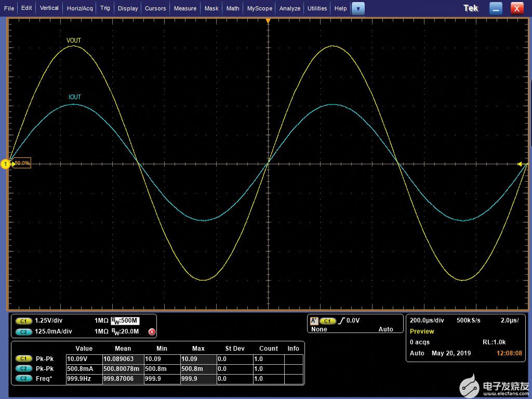The width and height of the screenshot is (532, 399).
Task: Open the Horiz/Acq menu
Action: pos(79,8)
